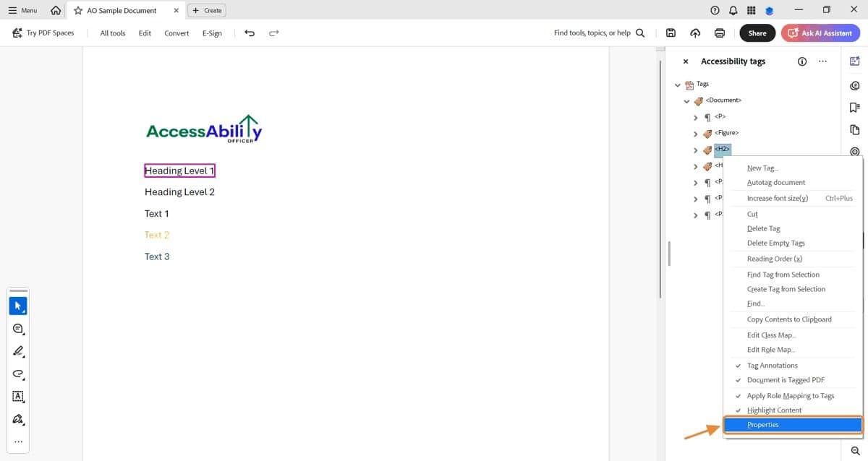Open the Bookmarks panel
This screenshot has height=461, width=868.
854,107
